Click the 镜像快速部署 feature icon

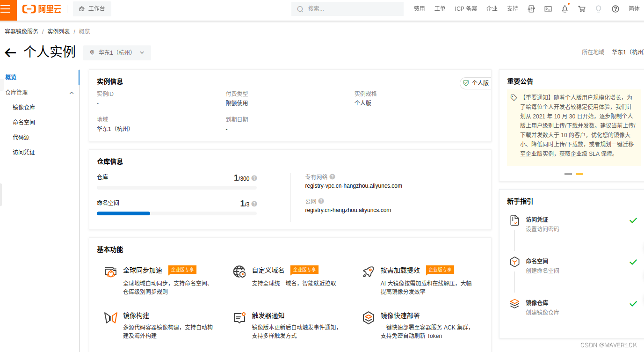[368, 318]
